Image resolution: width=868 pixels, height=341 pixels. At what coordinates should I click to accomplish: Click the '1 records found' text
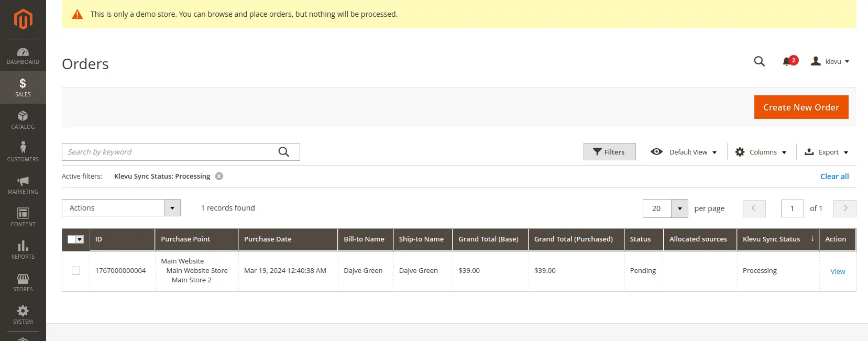pos(228,208)
